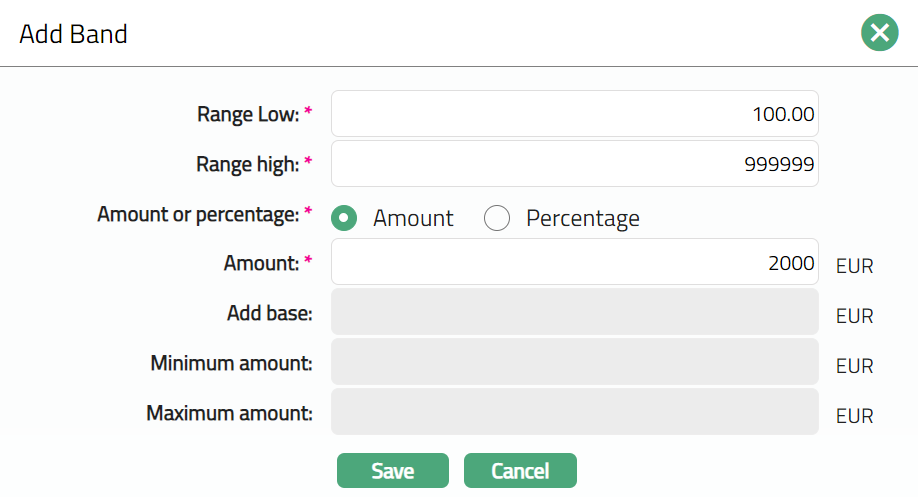The image size is (918, 497).
Task: Click the "Add Band" dialog title
Action: [73, 34]
